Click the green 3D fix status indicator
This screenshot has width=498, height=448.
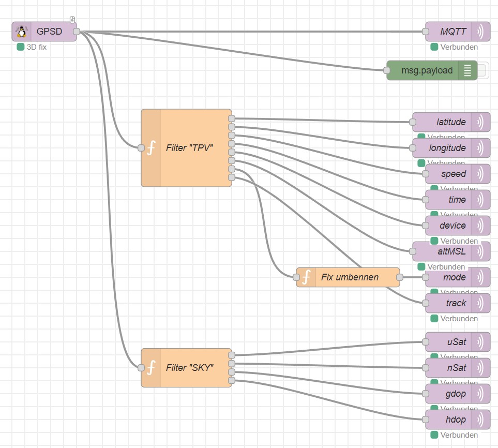coord(21,47)
